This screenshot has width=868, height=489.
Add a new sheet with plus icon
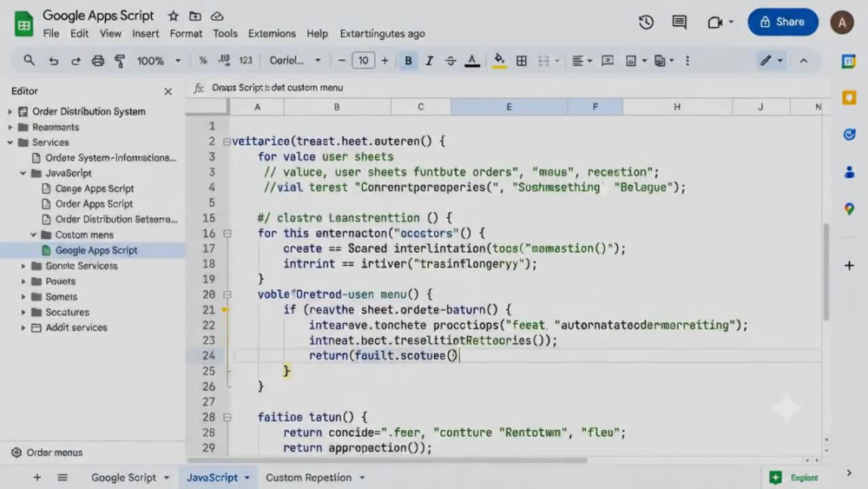coord(37,478)
